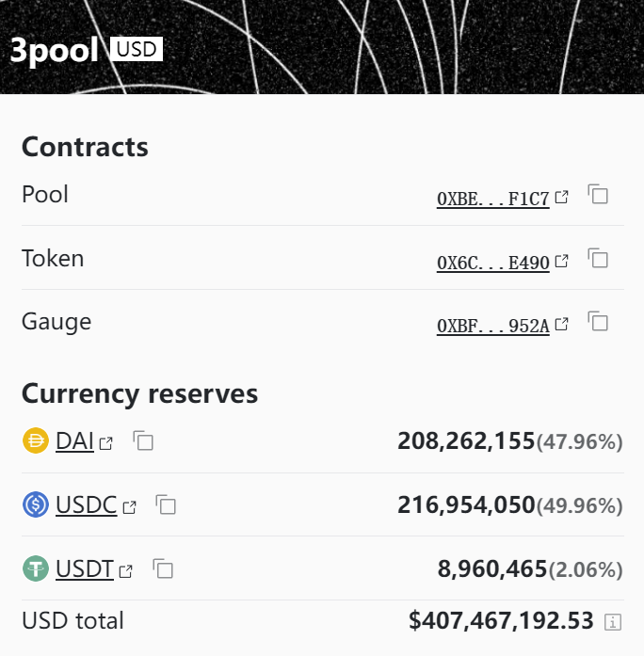Click the USD badge next to 3pool
This screenshot has width=644, height=656.
[x=137, y=49]
